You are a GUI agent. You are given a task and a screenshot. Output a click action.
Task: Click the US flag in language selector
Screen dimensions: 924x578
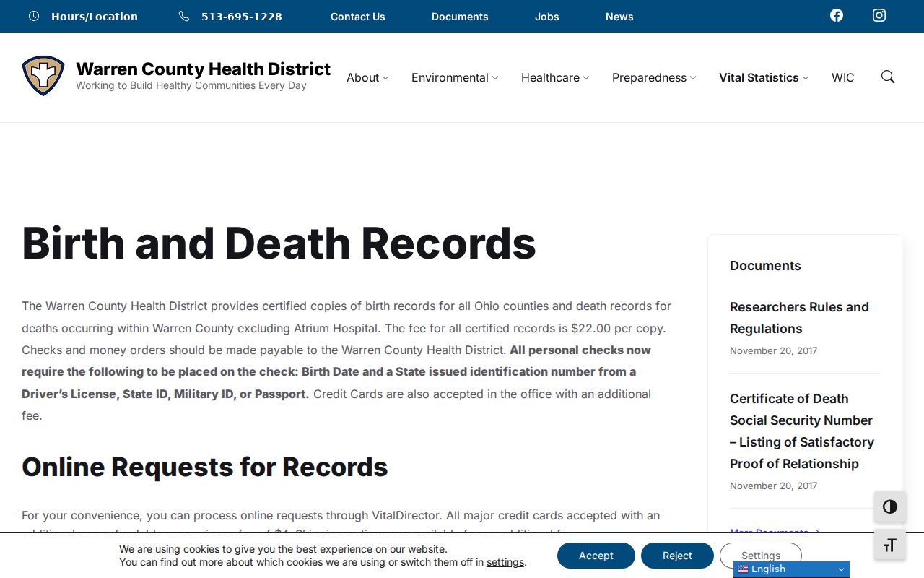tap(743, 569)
